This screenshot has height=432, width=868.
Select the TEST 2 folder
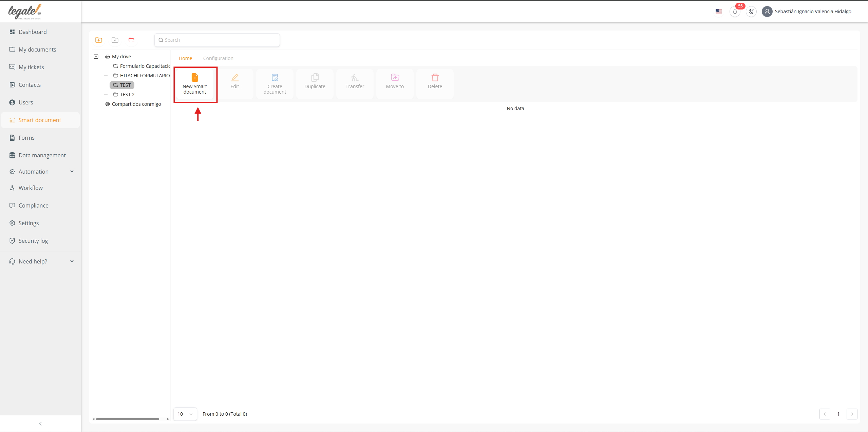[x=127, y=95]
